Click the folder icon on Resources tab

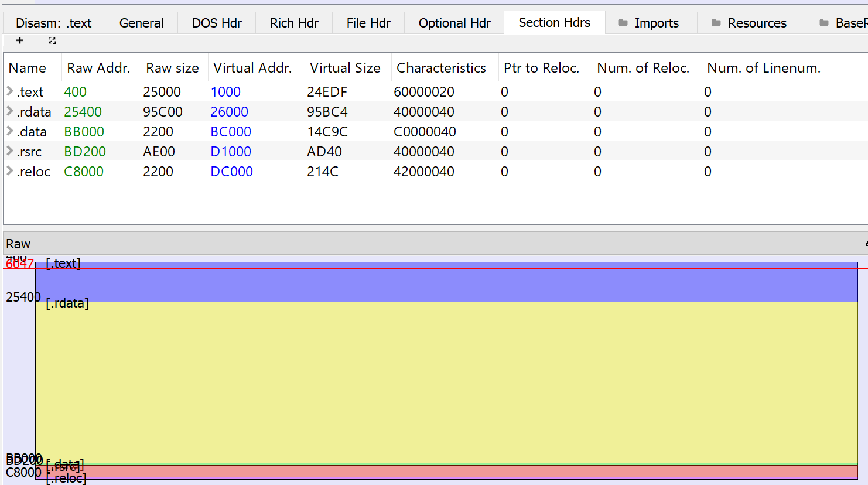(716, 23)
